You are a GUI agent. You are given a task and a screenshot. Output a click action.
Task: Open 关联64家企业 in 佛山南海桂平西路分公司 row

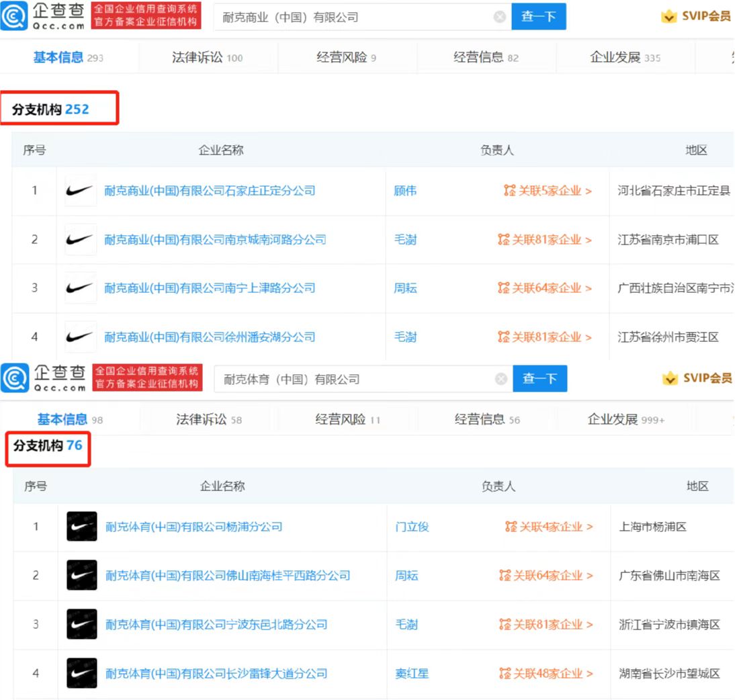553,576
